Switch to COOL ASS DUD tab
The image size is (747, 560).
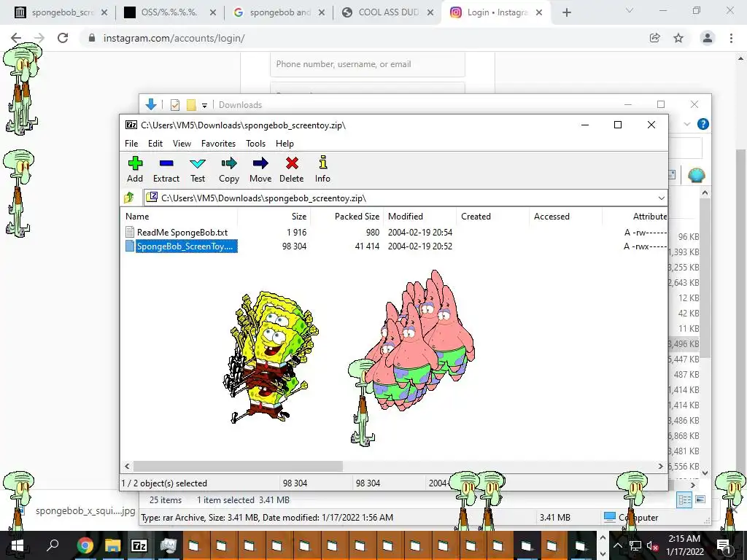(x=387, y=12)
